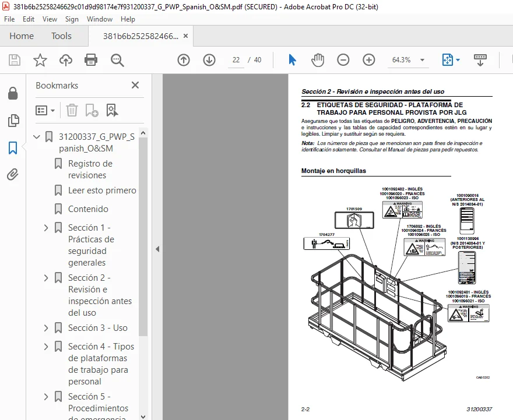513x420 pixels.
Task: Go to next page arrow
Action: coord(209,60)
